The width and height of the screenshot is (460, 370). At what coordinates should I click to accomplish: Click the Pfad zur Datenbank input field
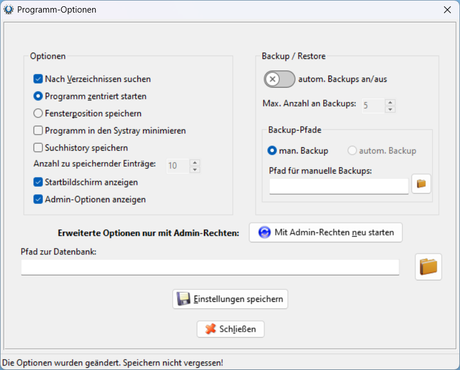coord(210,267)
